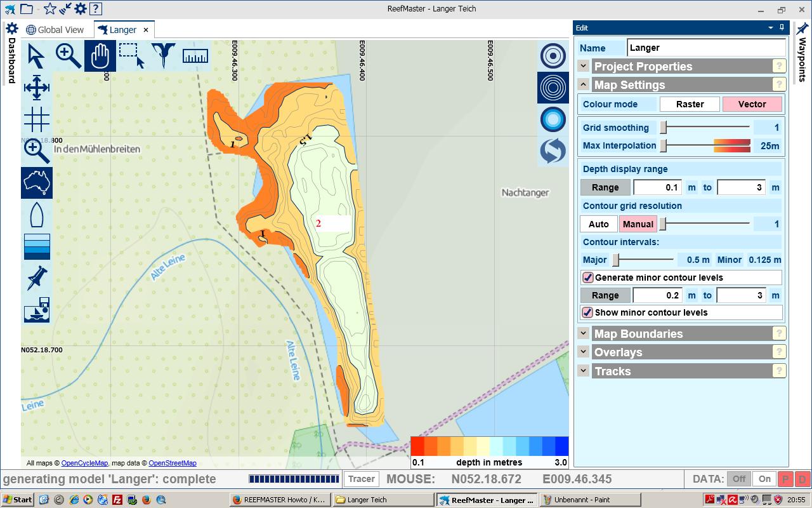Click the whale tail tool icon
Viewport: 812px width, 508px height.
tap(164, 56)
